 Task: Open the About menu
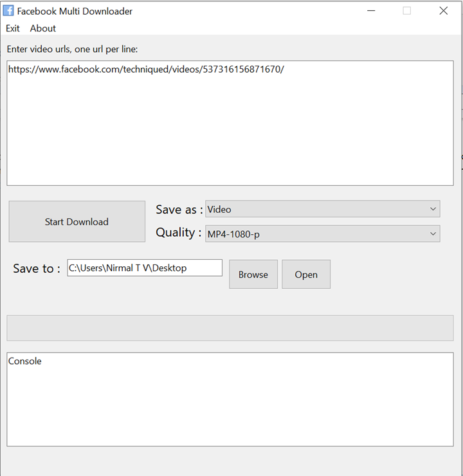(x=43, y=28)
